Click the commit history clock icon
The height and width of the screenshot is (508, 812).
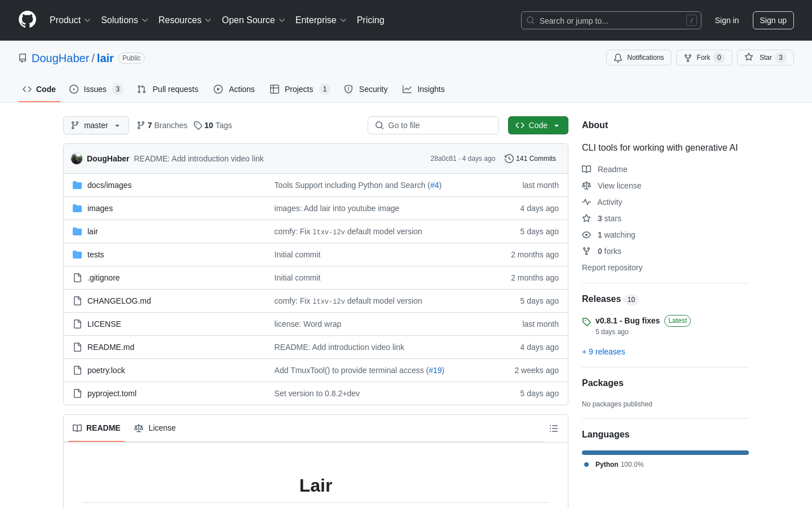(x=509, y=159)
